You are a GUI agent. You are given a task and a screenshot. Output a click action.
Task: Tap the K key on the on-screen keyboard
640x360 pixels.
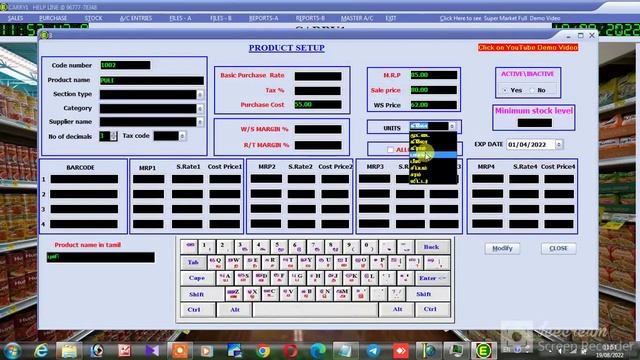[351, 278]
